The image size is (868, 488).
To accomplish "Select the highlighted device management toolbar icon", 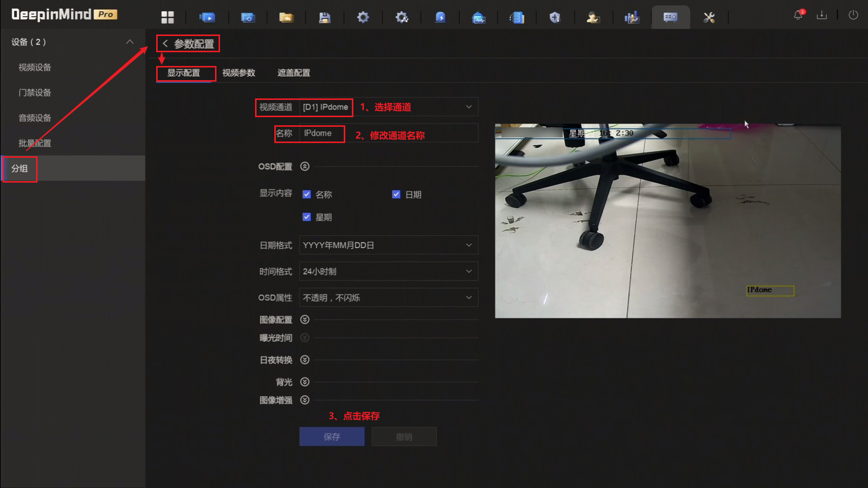I will [x=670, y=17].
